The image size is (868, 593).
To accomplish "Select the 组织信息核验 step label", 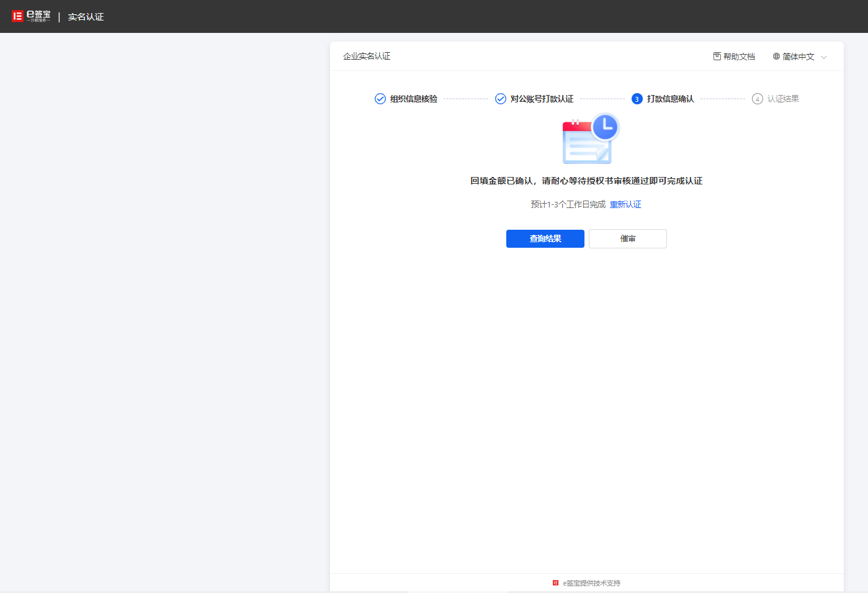I will click(413, 99).
